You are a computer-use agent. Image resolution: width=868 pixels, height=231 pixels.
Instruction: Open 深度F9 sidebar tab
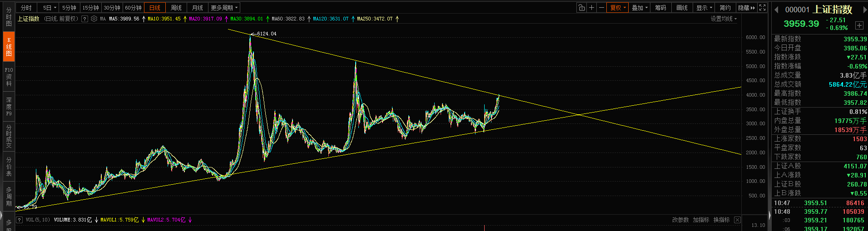[x=9, y=107]
